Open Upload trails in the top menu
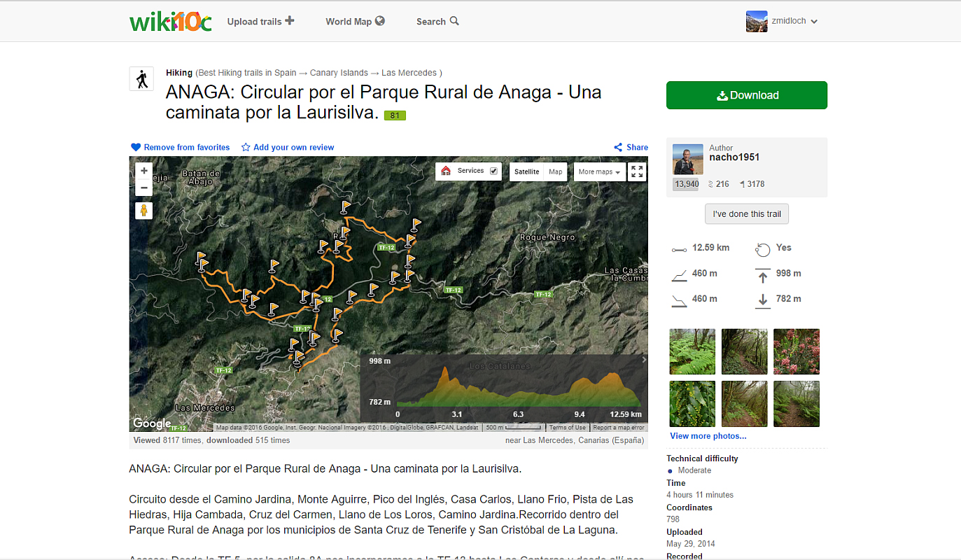Viewport: 961px width, 560px height. tap(260, 22)
